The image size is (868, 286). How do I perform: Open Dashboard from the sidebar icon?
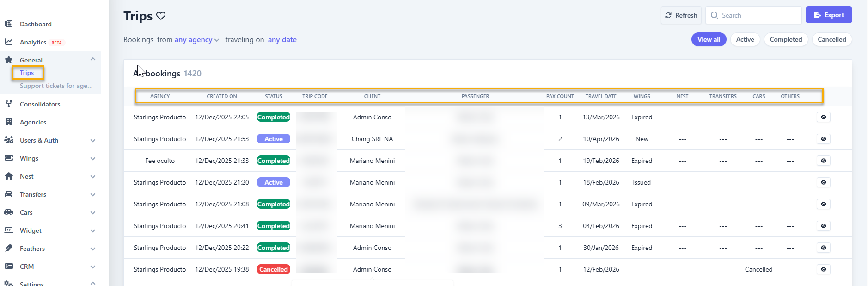pyautogui.click(x=9, y=24)
